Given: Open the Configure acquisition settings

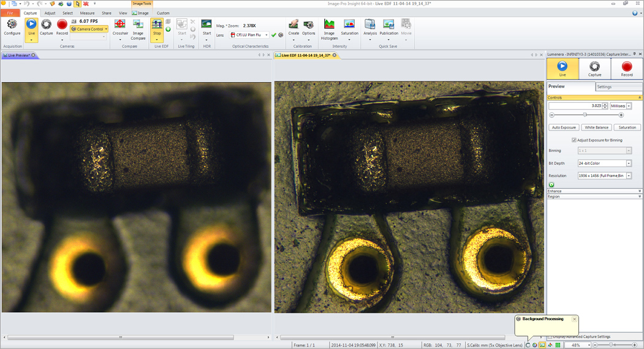Looking at the screenshot, I should [x=12, y=28].
